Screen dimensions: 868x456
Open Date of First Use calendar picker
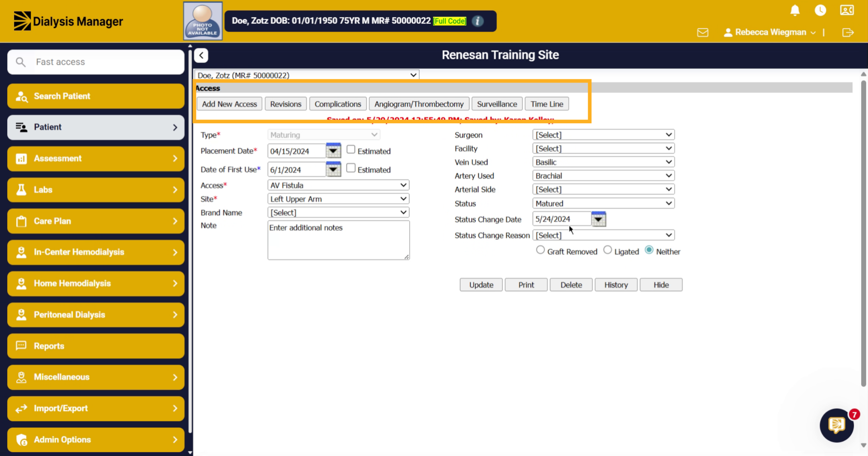pos(333,169)
